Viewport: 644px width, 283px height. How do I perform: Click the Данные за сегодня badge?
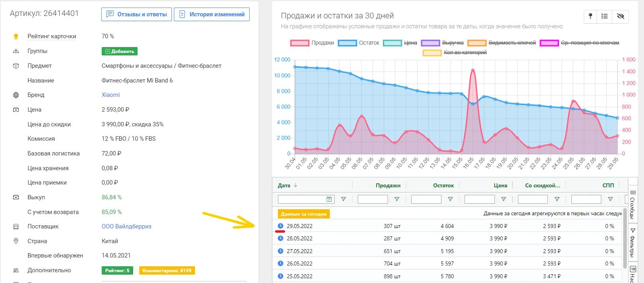pyautogui.click(x=303, y=214)
